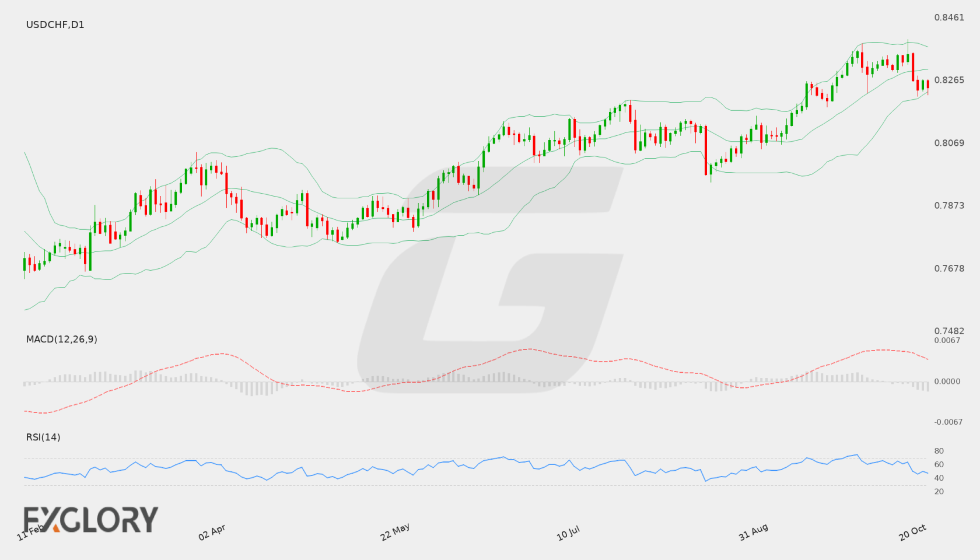Click the USDCHF,D1 chart title
This screenshot has width=980, height=560.
55,24
